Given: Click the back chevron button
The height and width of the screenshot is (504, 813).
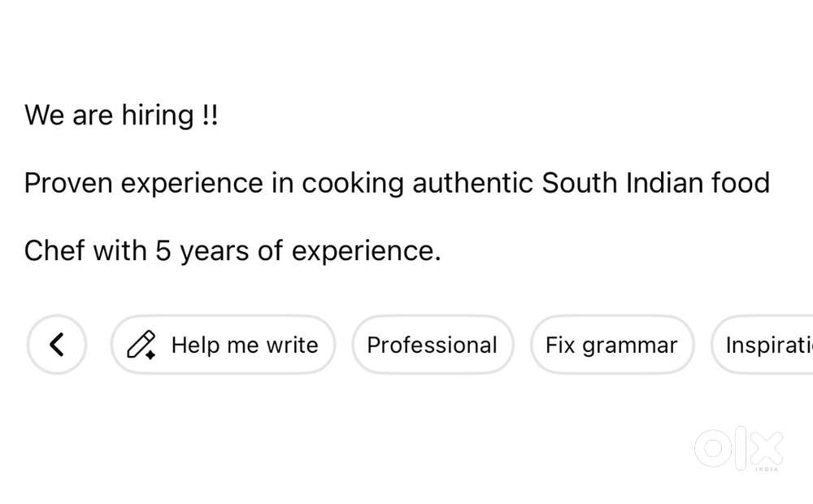Looking at the screenshot, I should click(x=57, y=345).
